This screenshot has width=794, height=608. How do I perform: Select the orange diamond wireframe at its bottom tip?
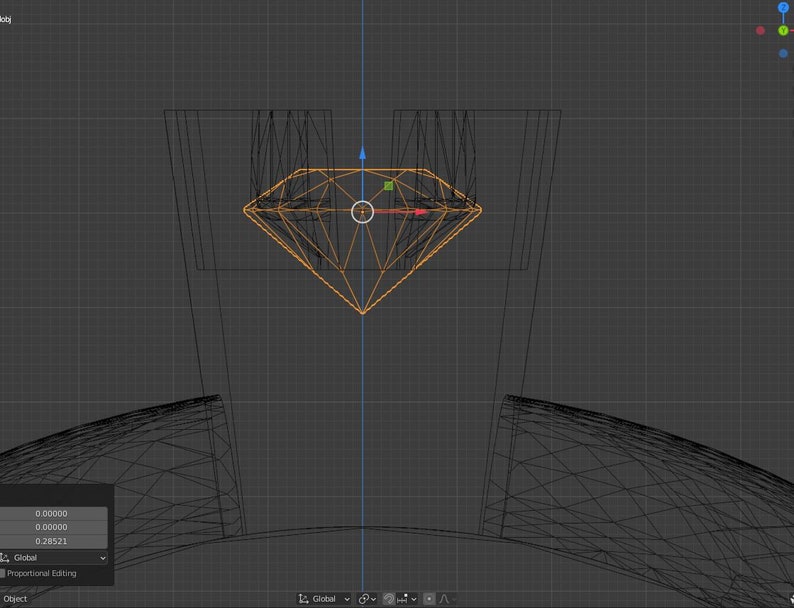click(363, 312)
